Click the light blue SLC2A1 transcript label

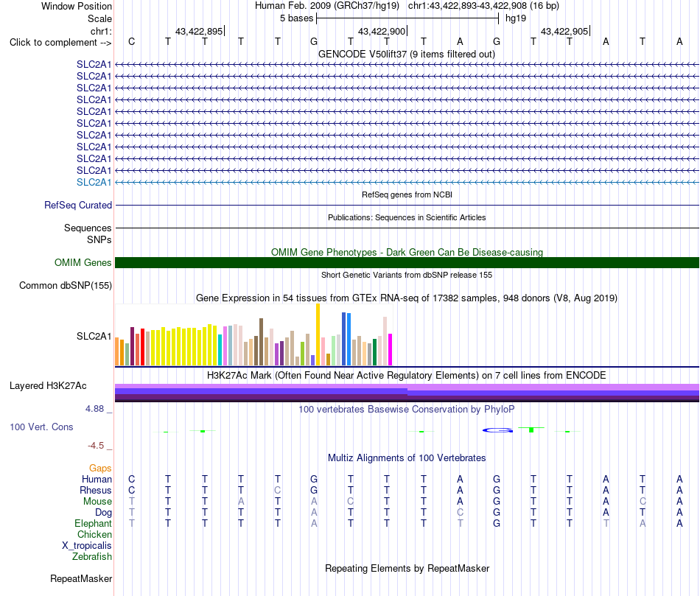tap(94, 182)
